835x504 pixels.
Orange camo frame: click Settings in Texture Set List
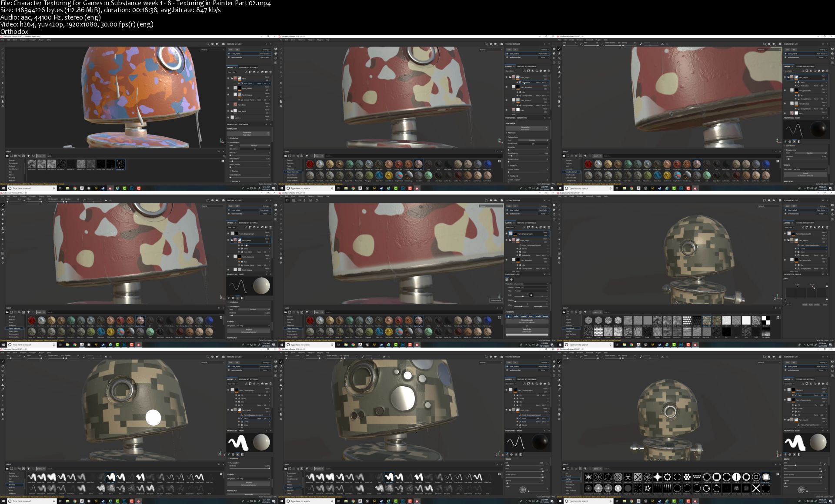coord(267,50)
